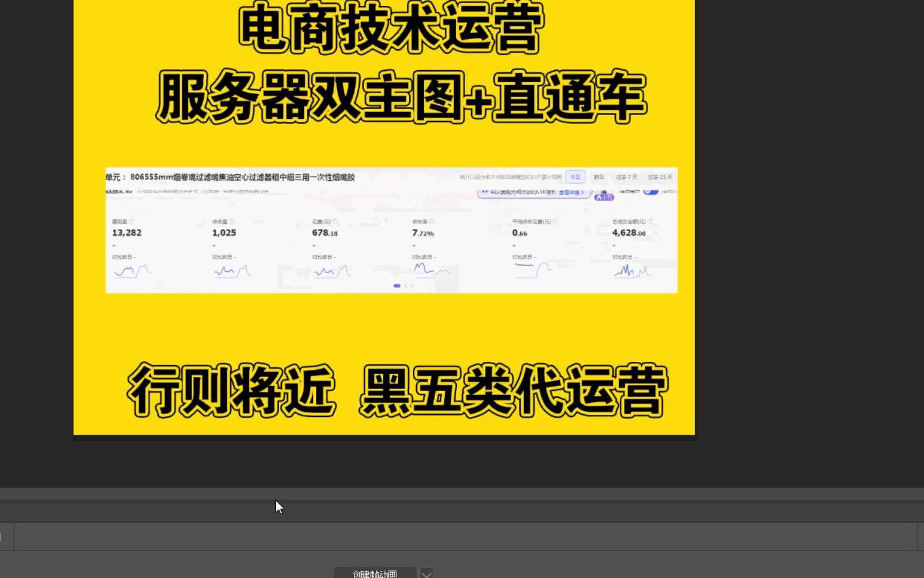Select the 电商技术运营 headline on canvas
Screen dimensions: 924x578
tap(391, 28)
